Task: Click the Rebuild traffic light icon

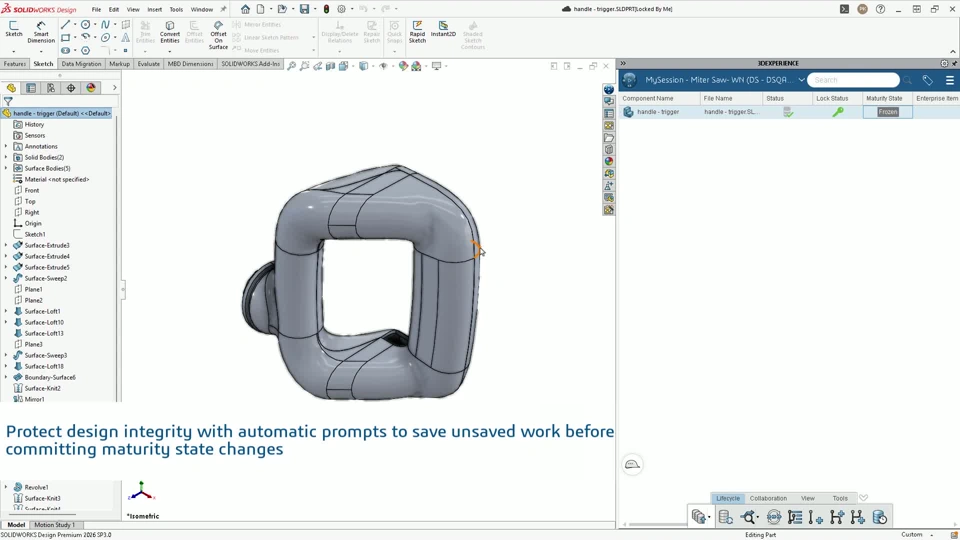Action: 326,9
